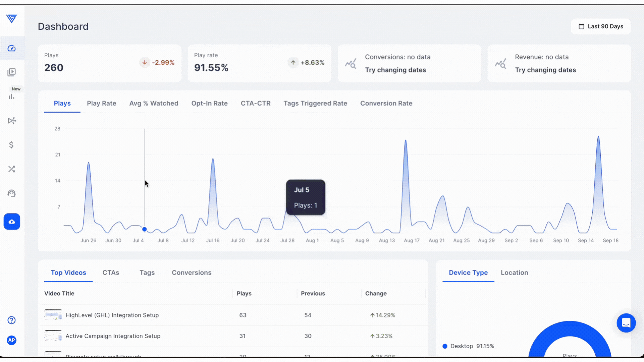
Task: Open the dashboard gauge sidebar icon
Action: (x=12, y=48)
